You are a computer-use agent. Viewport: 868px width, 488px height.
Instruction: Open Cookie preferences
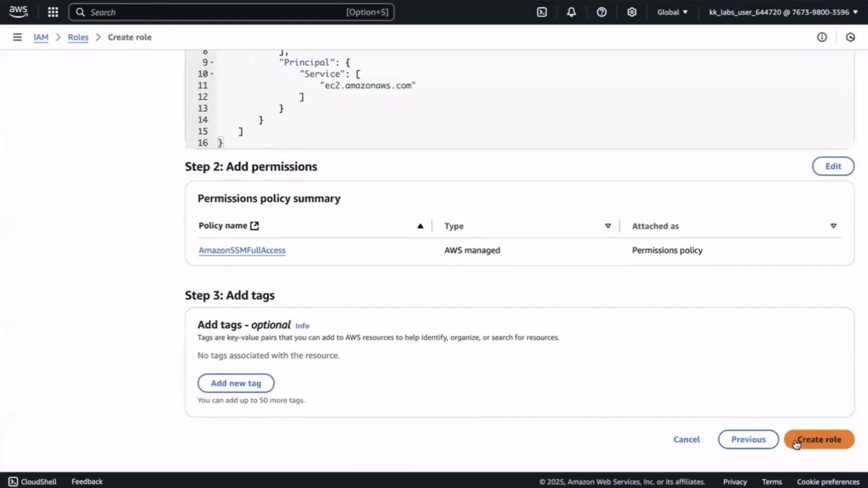click(828, 482)
